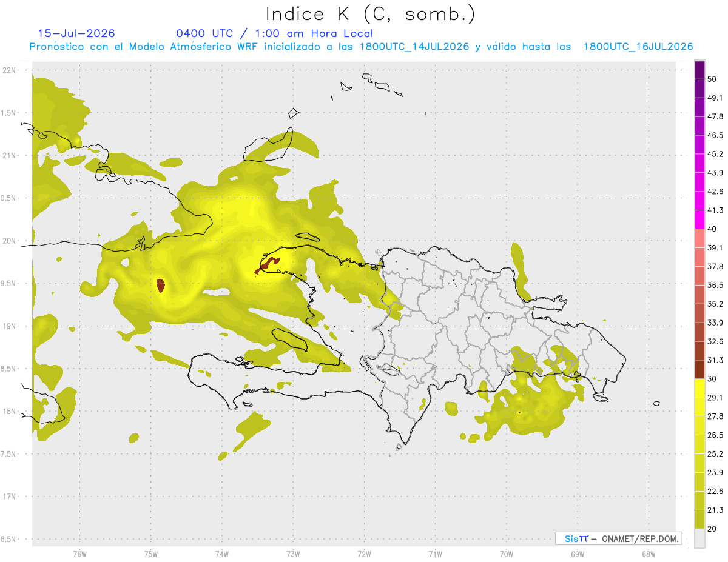Click the longitude label "74W"
728x562 pixels.
click(x=221, y=554)
